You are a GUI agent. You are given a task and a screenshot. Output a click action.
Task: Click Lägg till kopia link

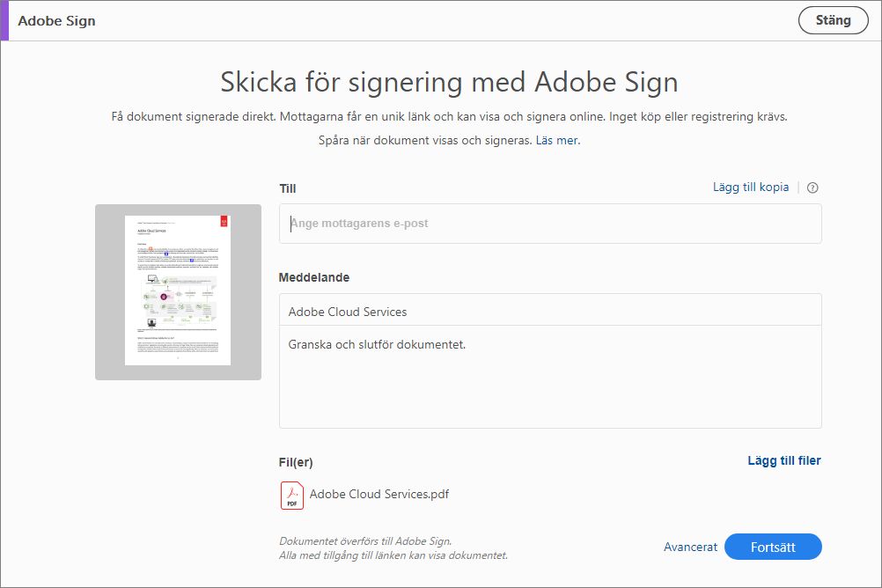[751, 187]
